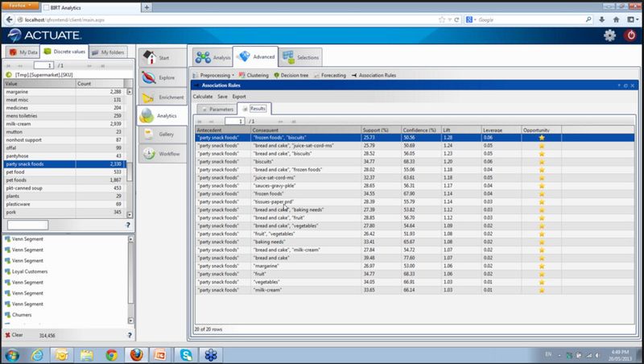Viewport: 644px width, 364px height.
Task: Open the Preprocessing dropdown menu
Action: [213, 75]
